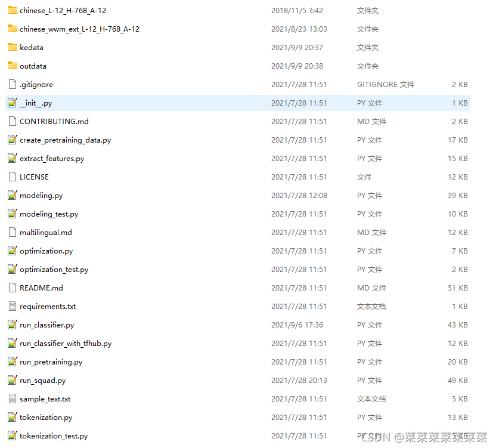This screenshot has width=496, height=448.
Task: Click the run_pretraining.py file name
Action: pos(51,362)
